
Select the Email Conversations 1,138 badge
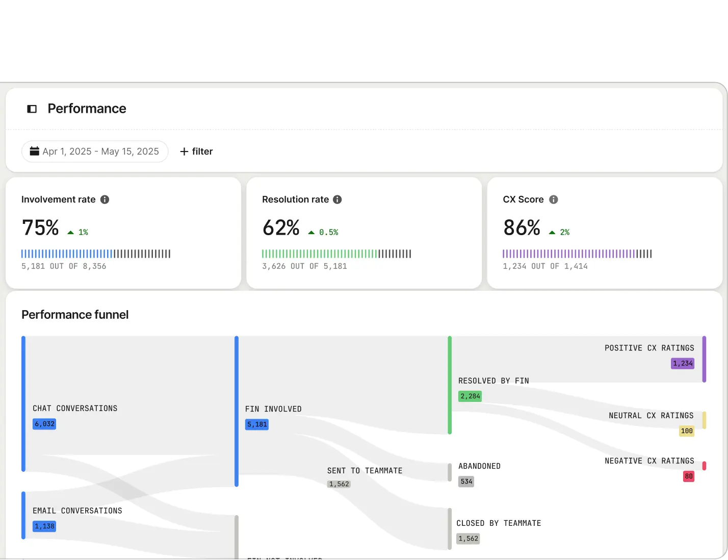[x=44, y=526]
